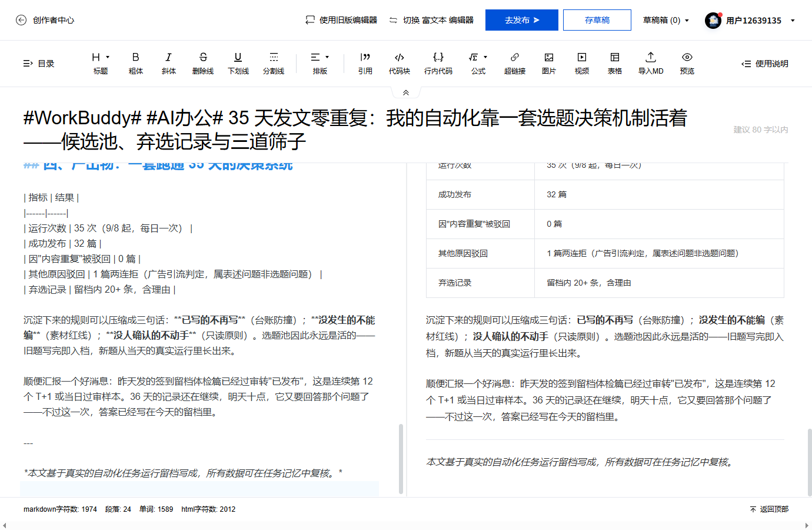The height and width of the screenshot is (530, 812).
Task: Apply 下划线 underline formatting
Action: (x=238, y=64)
